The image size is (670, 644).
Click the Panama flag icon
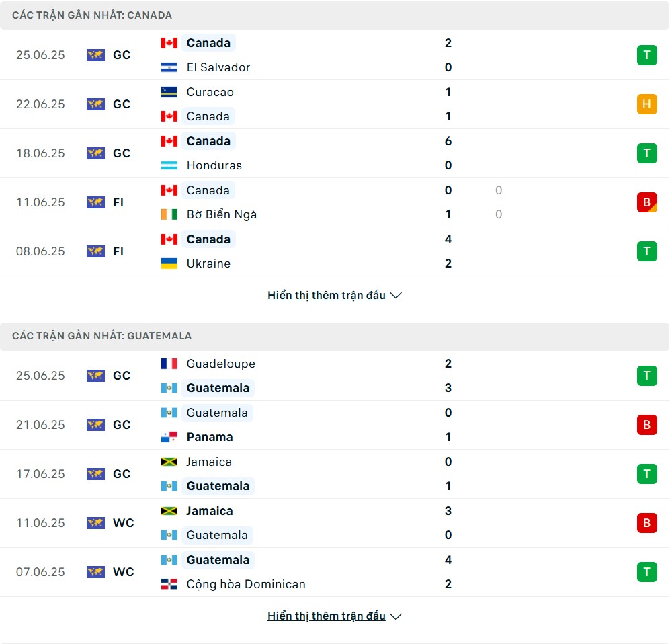[169, 437]
